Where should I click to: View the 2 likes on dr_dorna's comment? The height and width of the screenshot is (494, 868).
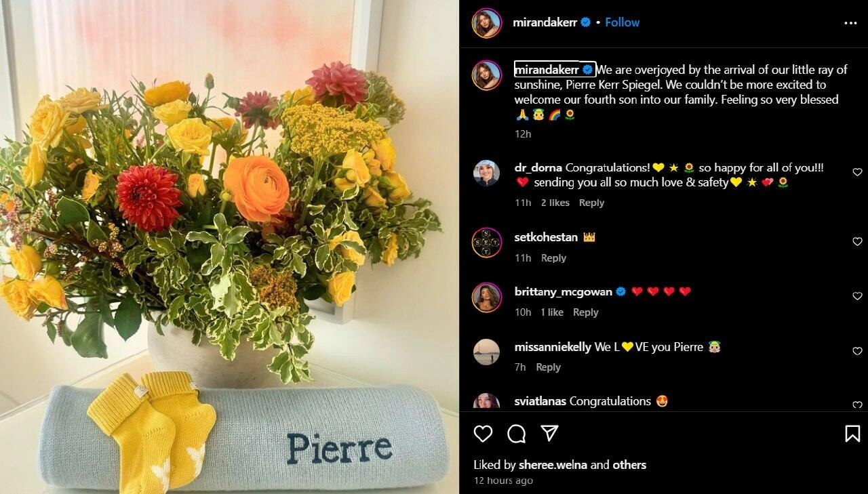555,203
